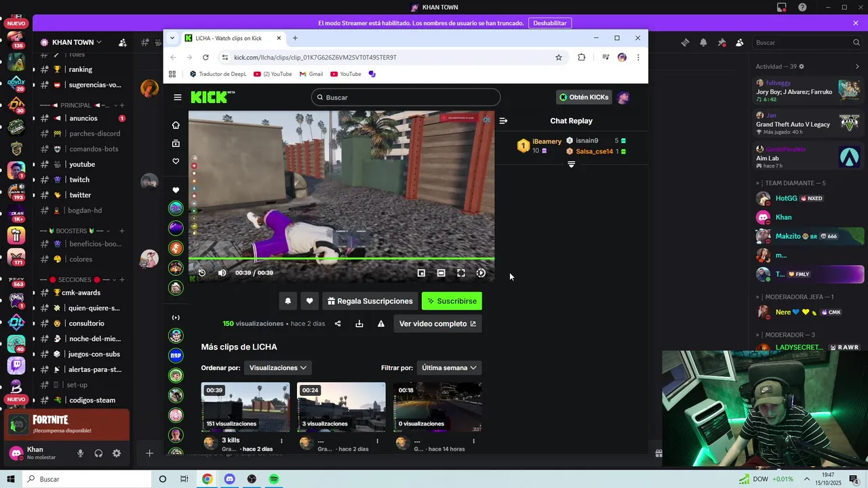Open the 3 kills clip thumbnail
868x488 pixels.
point(245,407)
